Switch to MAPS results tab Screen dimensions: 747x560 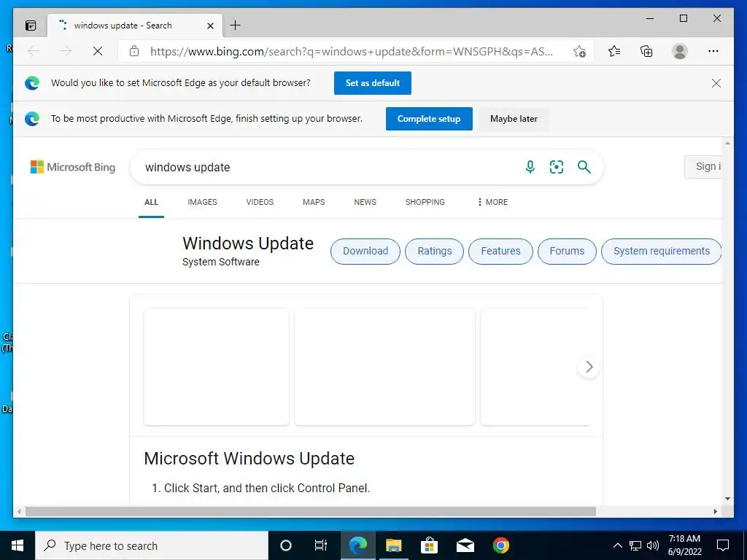pos(314,202)
